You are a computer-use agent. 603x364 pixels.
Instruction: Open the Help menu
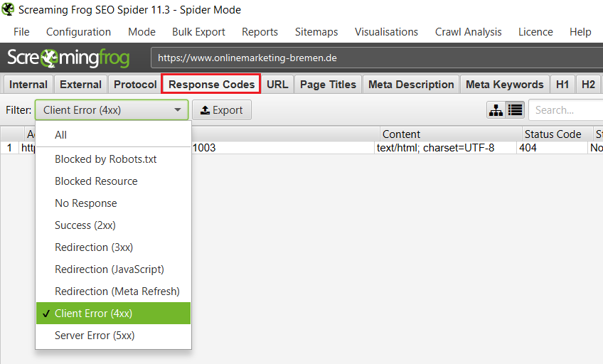click(x=580, y=32)
